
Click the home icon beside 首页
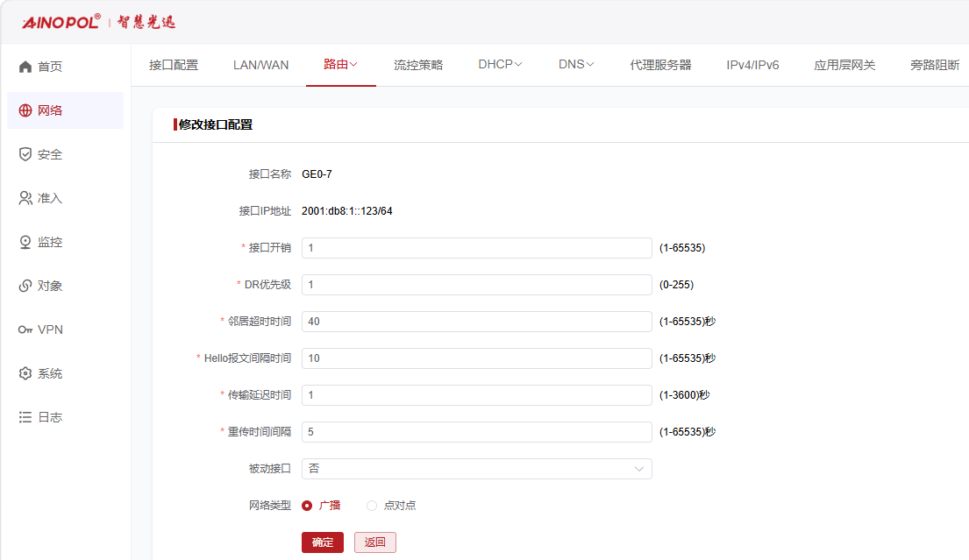(x=25, y=67)
